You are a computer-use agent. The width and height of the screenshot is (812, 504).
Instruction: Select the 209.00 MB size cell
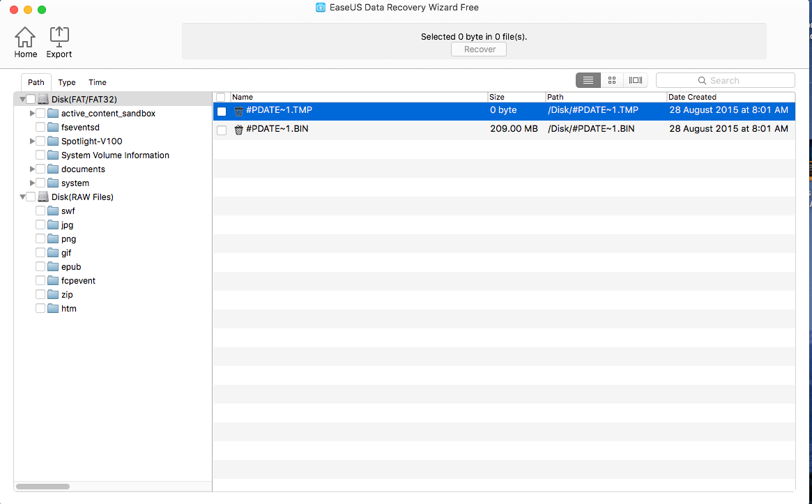[x=514, y=128]
